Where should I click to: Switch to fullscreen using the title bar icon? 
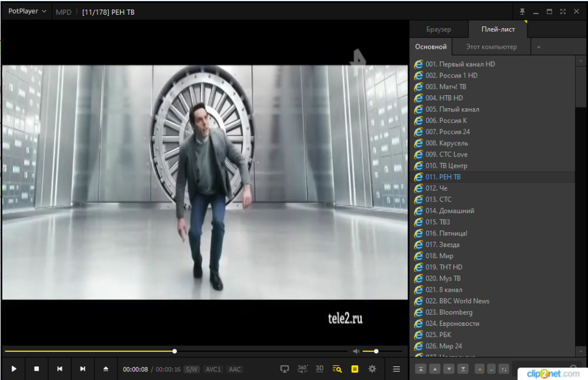pyautogui.click(x=563, y=12)
